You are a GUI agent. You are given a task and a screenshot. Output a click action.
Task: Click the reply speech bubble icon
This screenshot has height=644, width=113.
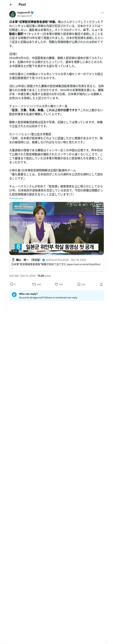coord(12,284)
